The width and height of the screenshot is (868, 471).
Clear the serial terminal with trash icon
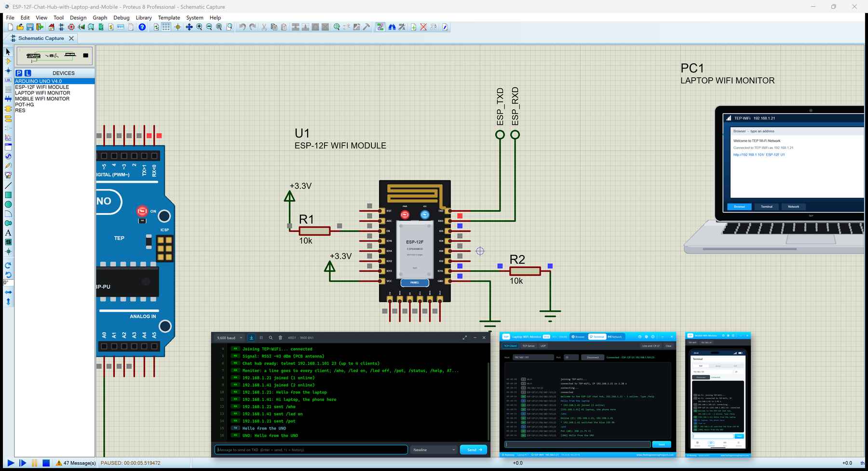(280, 337)
